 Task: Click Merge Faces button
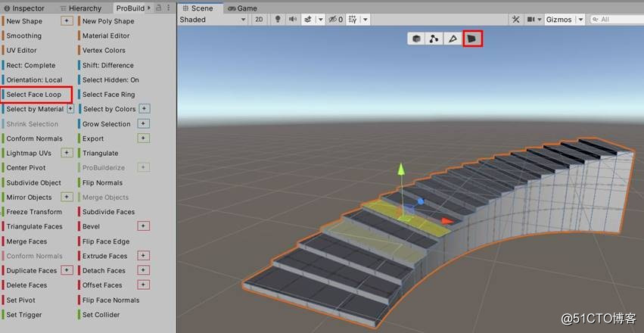26,241
